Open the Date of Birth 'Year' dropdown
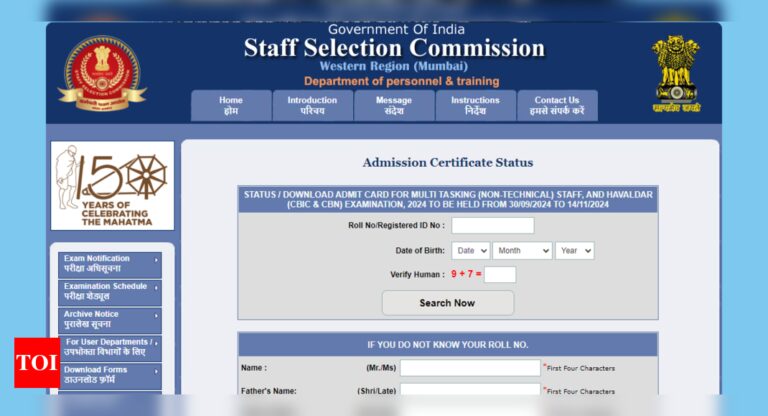 (x=575, y=250)
